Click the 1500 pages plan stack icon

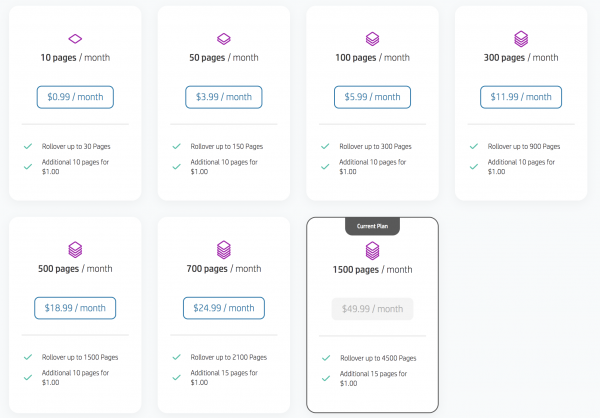(373, 250)
